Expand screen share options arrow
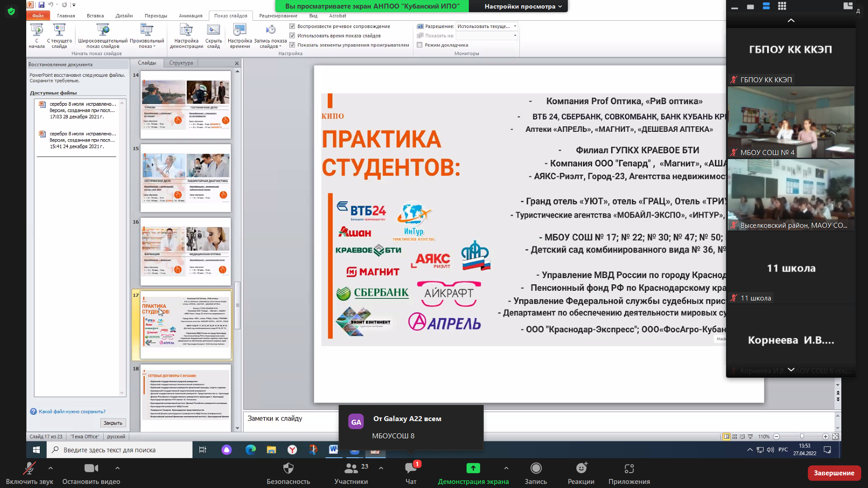This screenshot has height=488, width=868. pyautogui.click(x=506, y=468)
